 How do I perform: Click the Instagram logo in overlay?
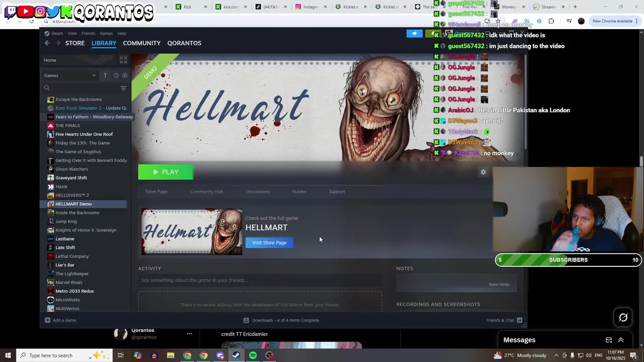40,11
